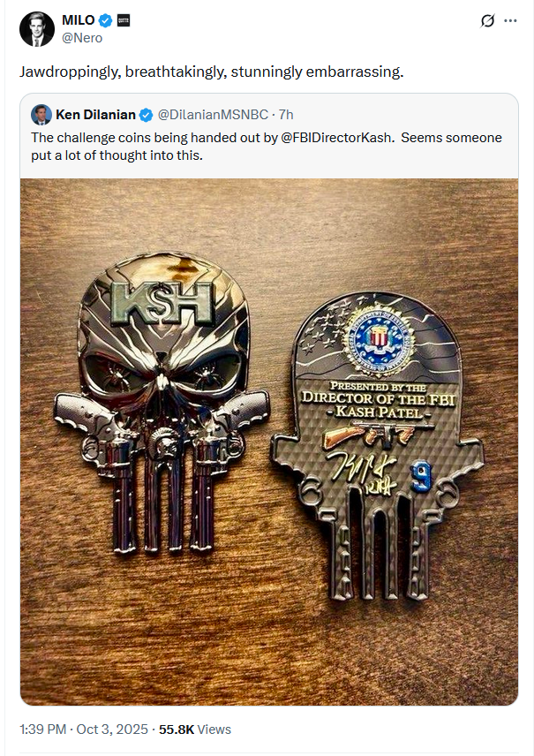Click the @FBIDirectorKash mention
Viewport: 534px width, 756px height.
pyautogui.click(x=336, y=138)
